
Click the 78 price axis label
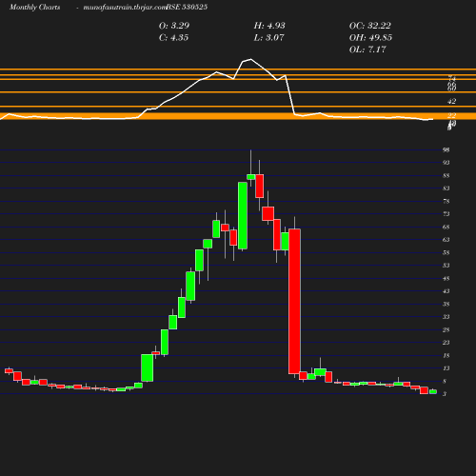click(x=446, y=201)
